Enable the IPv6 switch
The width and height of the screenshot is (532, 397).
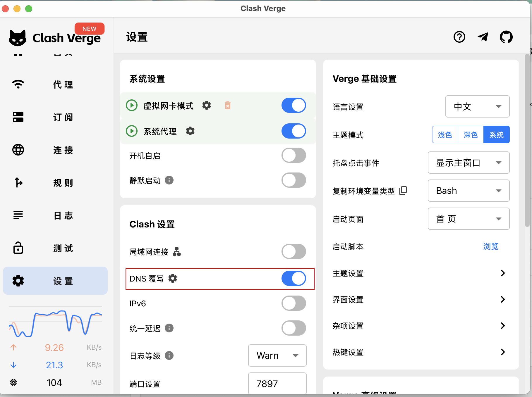[294, 303]
